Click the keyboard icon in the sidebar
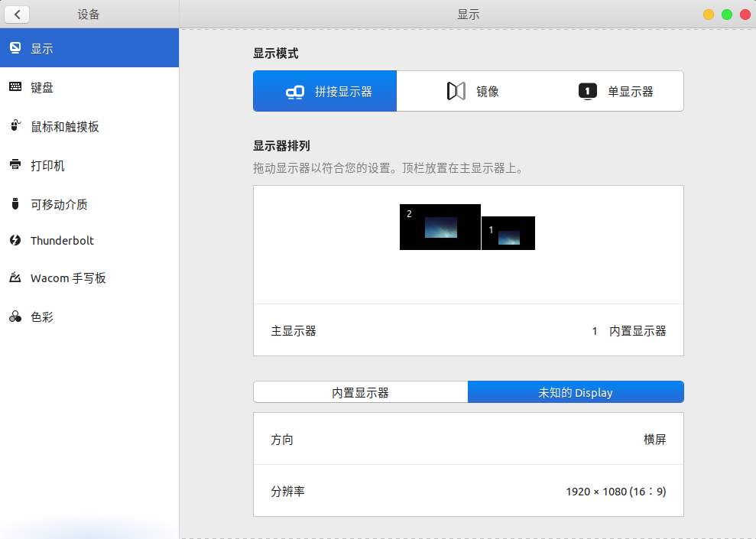The image size is (756, 539). pyautogui.click(x=15, y=87)
